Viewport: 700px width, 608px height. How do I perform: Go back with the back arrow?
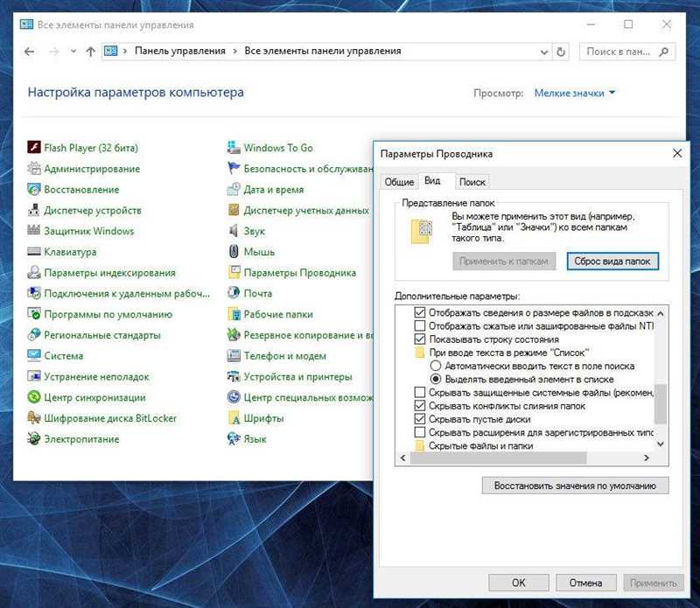click(x=30, y=52)
